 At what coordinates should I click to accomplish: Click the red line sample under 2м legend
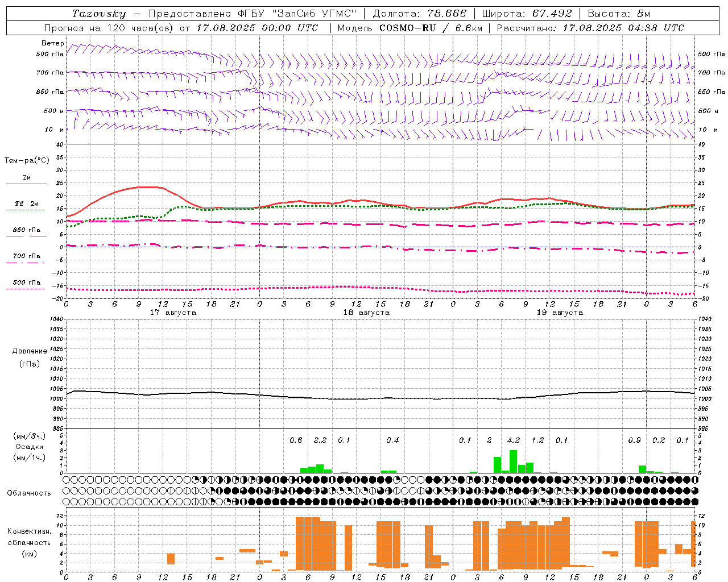coord(26,184)
